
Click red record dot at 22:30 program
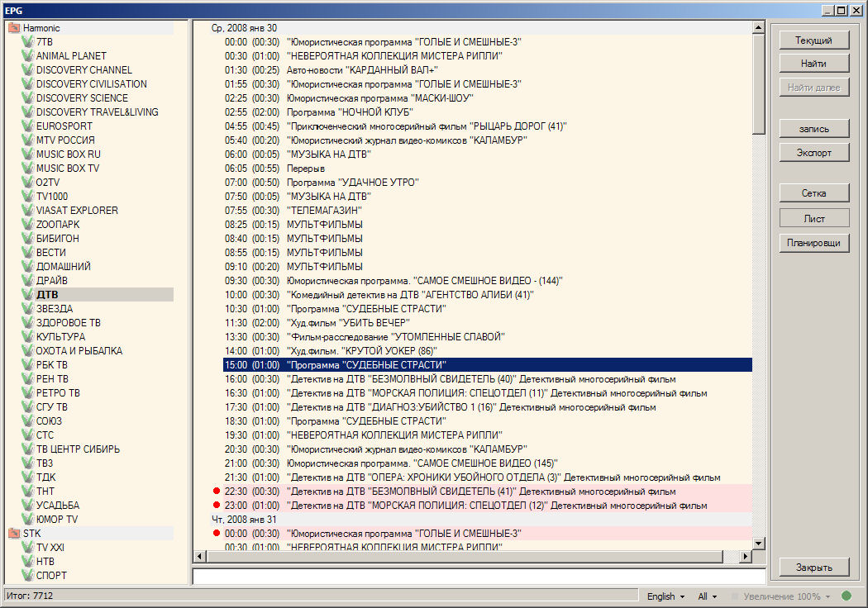point(217,491)
